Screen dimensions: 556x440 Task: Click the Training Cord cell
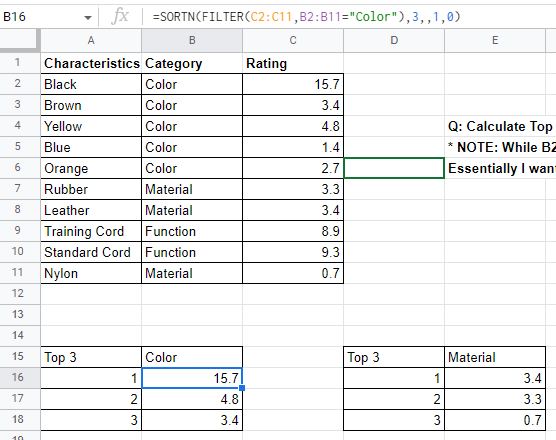tap(91, 231)
